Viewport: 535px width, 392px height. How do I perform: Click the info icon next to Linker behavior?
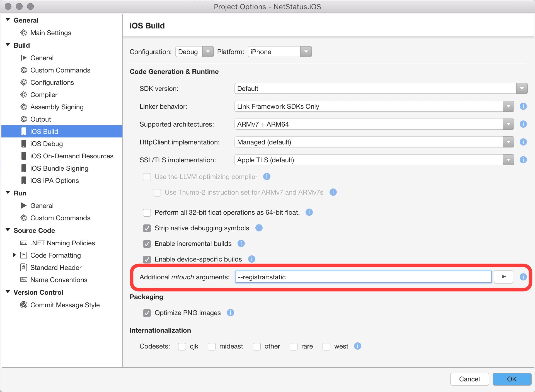(x=523, y=106)
